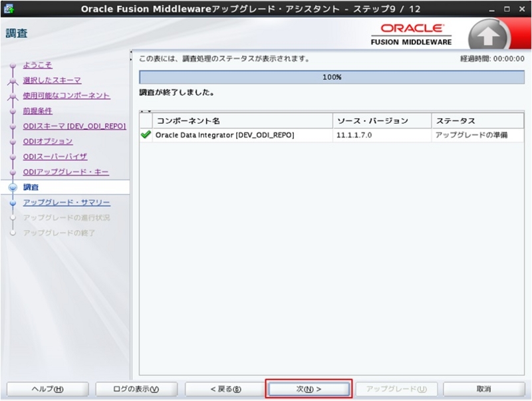
Task: Go to 選択したスキーマ step
Action: 52,80
